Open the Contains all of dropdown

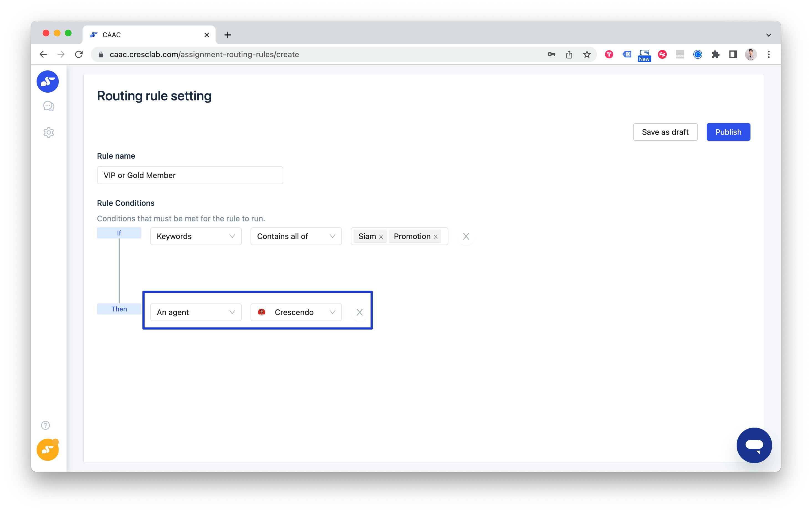[x=296, y=236]
